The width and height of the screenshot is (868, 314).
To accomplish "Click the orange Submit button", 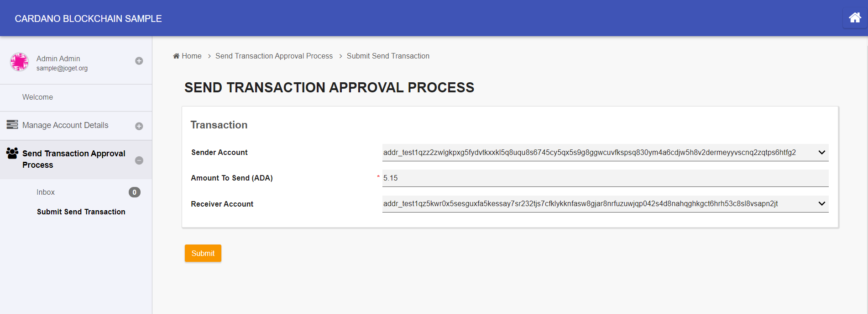I will click(x=203, y=253).
